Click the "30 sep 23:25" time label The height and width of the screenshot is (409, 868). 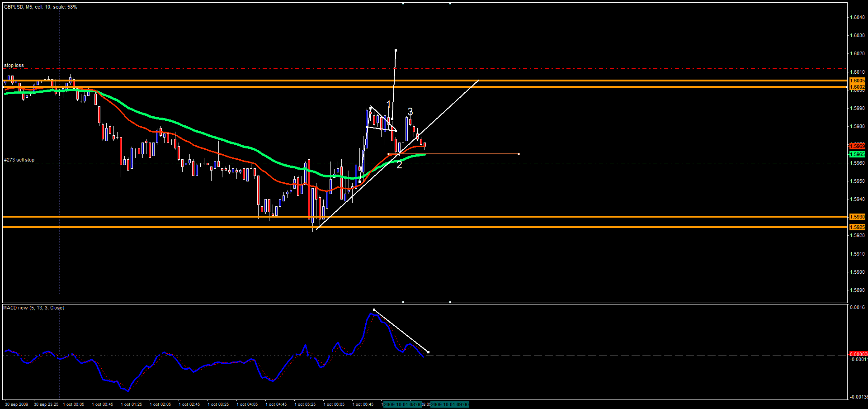(46, 404)
